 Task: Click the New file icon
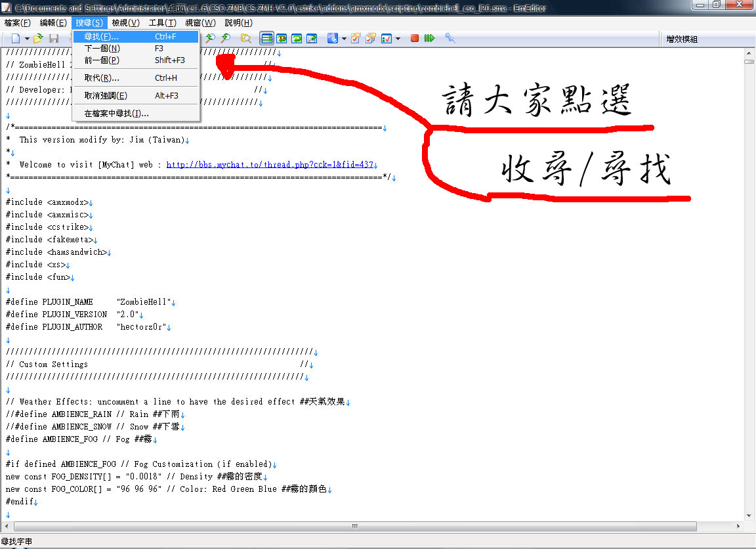pyautogui.click(x=16, y=39)
